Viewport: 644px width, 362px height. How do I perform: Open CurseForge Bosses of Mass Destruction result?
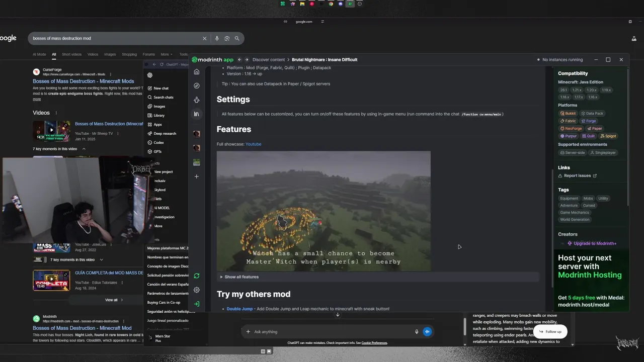84,81
